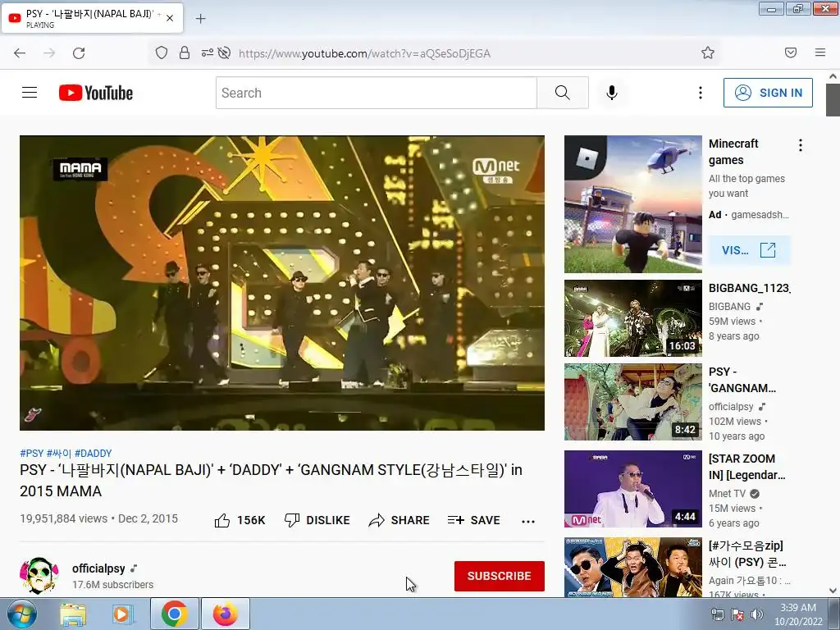The image size is (840, 630).
Task: Save page to Pocket
Action: [791, 53]
